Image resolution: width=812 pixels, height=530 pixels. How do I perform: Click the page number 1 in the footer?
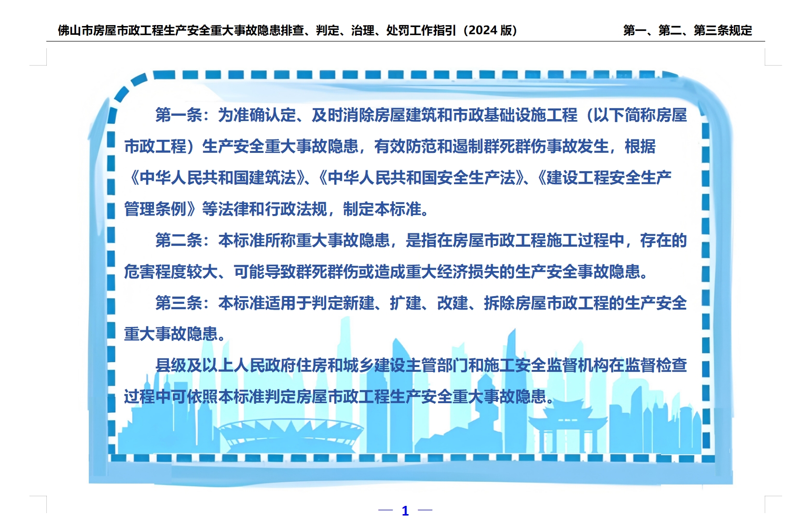[x=405, y=511]
